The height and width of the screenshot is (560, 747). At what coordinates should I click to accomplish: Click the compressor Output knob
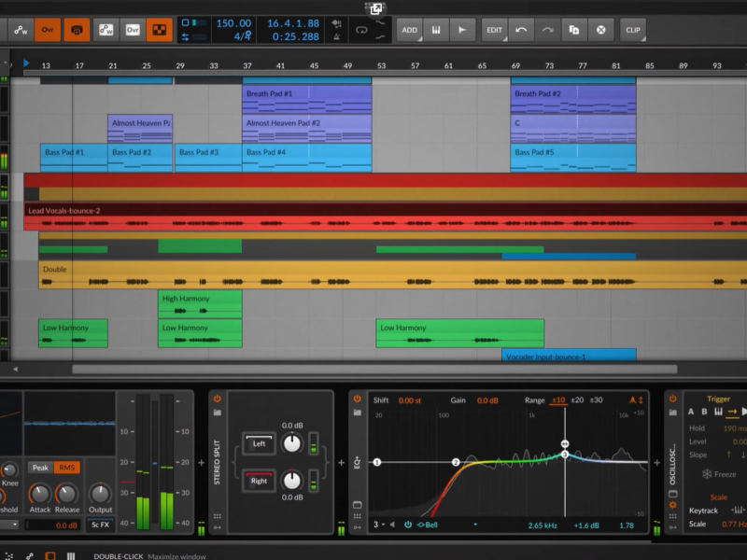[99, 493]
